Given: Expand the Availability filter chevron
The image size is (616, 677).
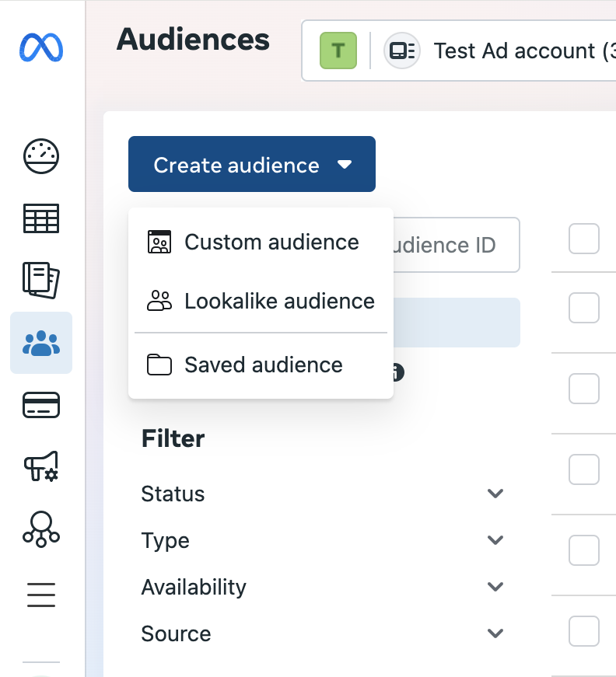Looking at the screenshot, I should pos(495,587).
